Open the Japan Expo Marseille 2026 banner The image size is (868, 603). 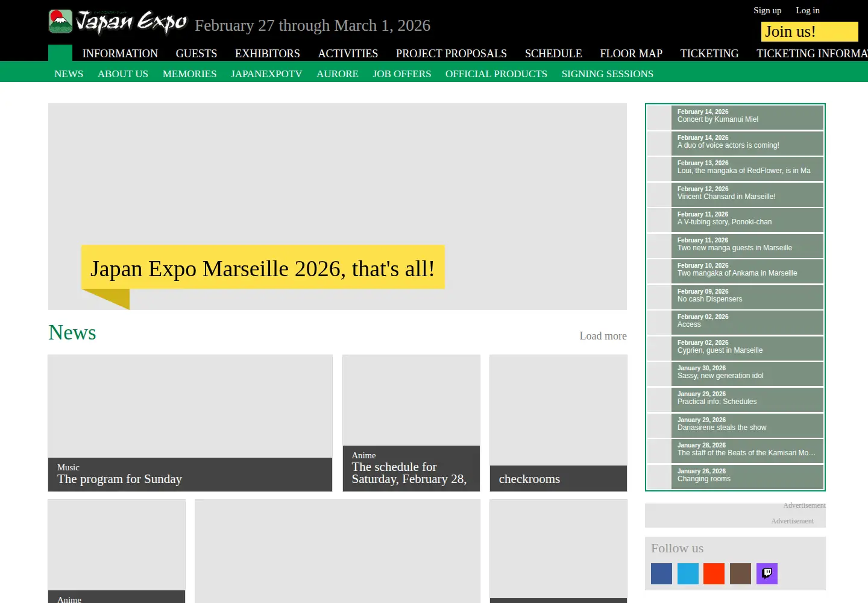pyautogui.click(x=338, y=206)
